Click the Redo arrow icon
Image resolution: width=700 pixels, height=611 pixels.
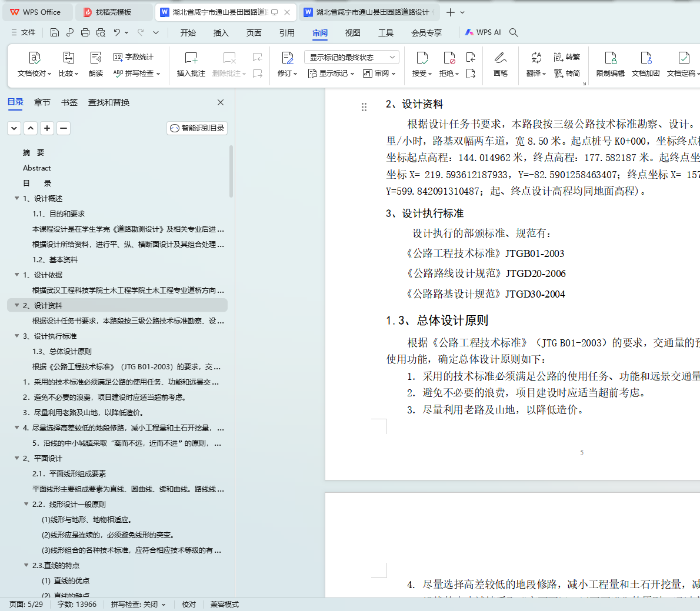[141, 32]
